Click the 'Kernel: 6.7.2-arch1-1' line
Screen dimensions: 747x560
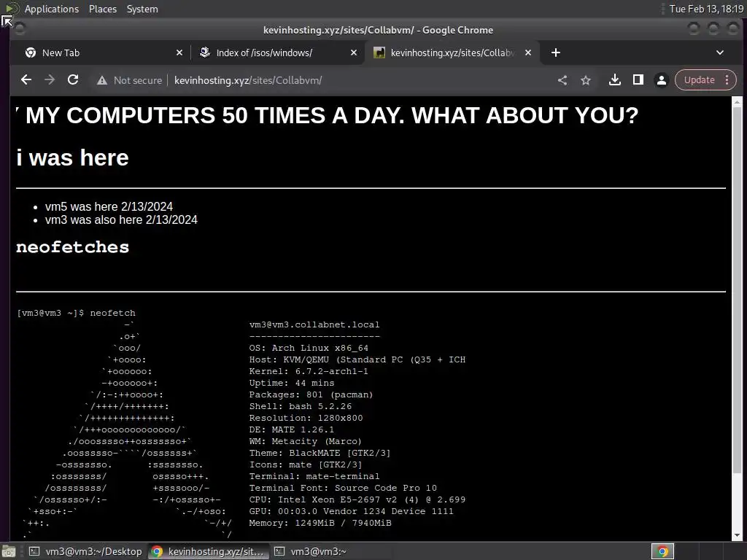point(309,371)
